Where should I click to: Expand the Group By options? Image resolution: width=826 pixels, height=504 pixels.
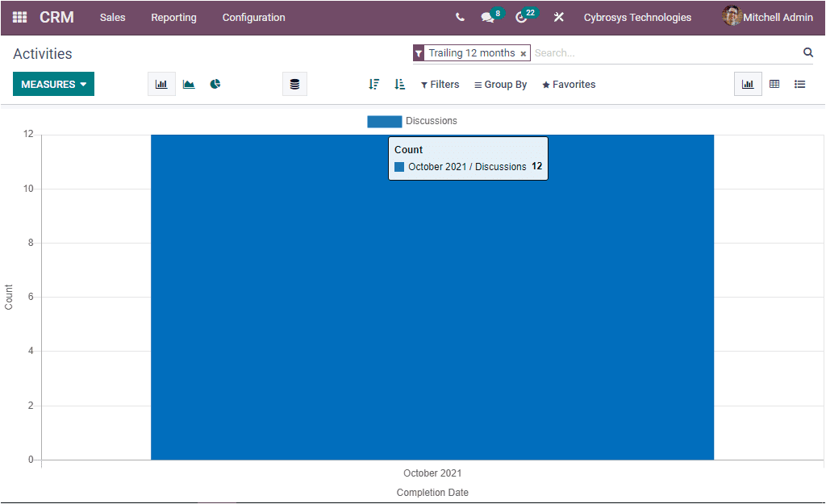tap(500, 84)
